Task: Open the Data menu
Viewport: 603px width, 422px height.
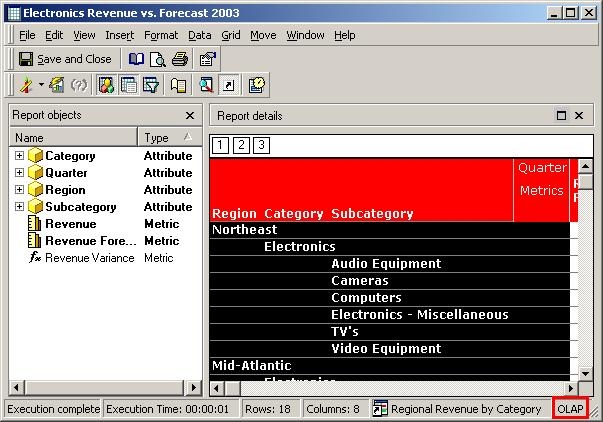Action: point(200,35)
